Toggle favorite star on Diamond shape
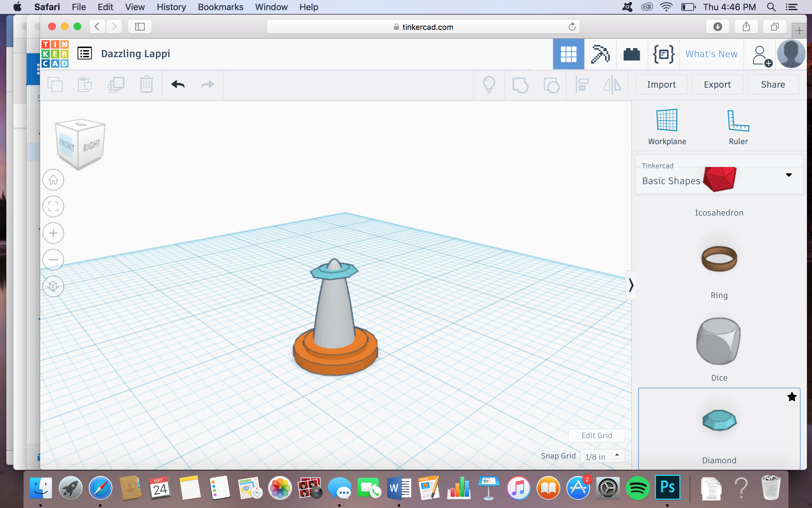The image size is (812, 508). [x=792, y=397]
